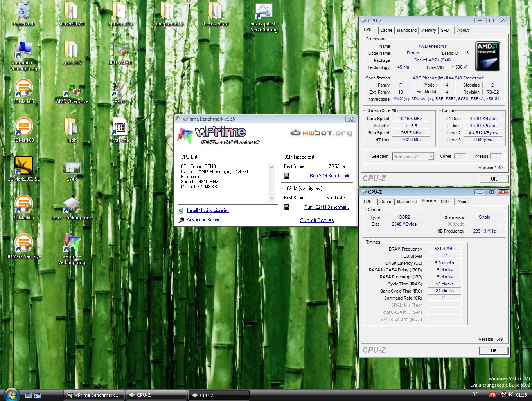The width and height of the screenshot is (532, 401).
Task: Select the first CPU-Z taskbar button
Action: click(156, 395)
